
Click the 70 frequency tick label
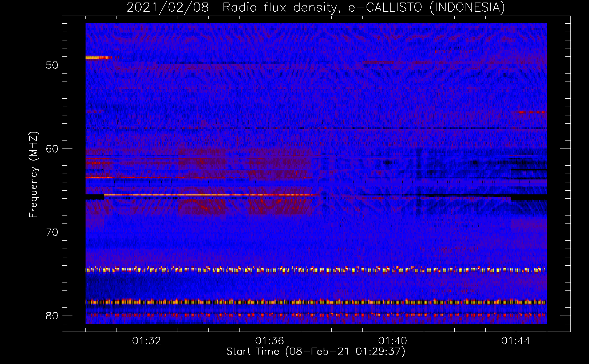click(52, 232)
